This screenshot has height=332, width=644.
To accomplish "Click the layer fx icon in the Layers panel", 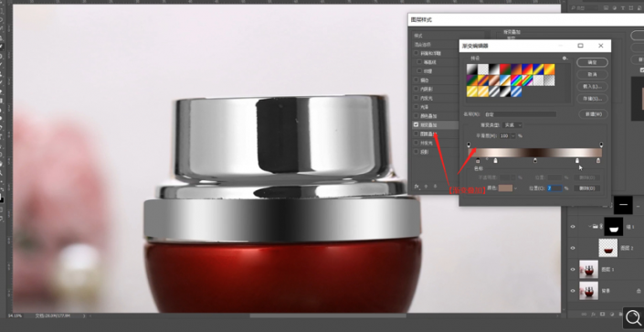I will point(593,314).
